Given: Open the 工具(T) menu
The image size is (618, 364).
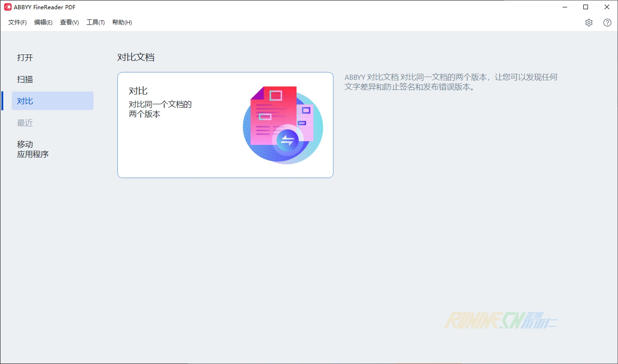Looking at the screenshot, I should [96, 23].
